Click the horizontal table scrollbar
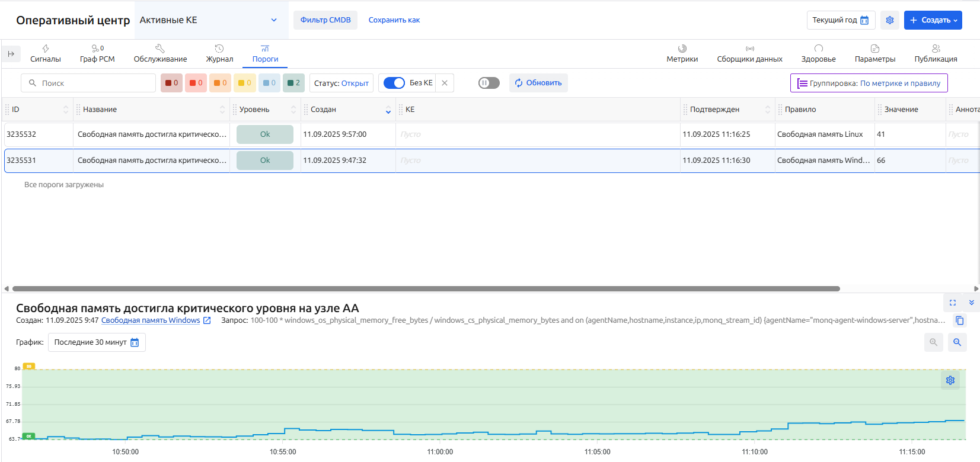This screenshot has width=980, height=462. pyautogui.click(x=426, y=289)
